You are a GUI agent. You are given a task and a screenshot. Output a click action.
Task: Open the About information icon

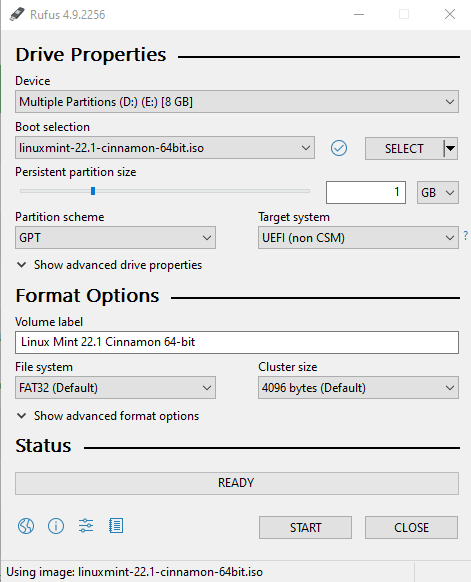pyautogui.click(x=56, y=526)
